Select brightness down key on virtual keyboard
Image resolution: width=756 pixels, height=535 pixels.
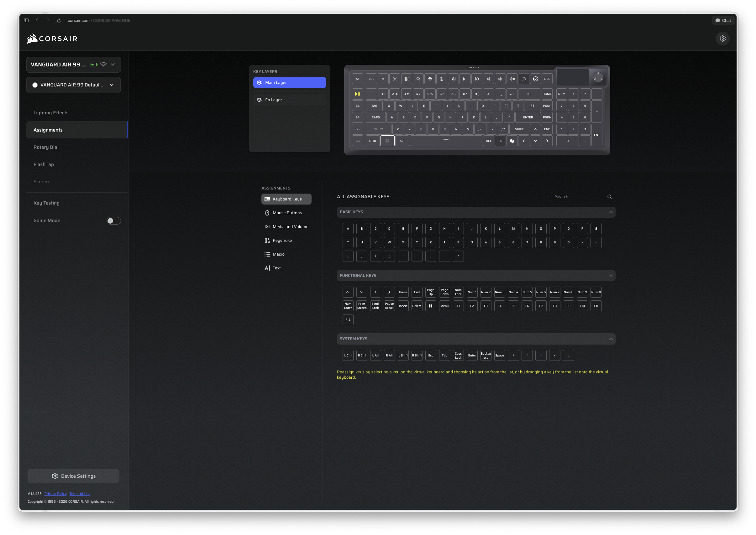(383, 79)
